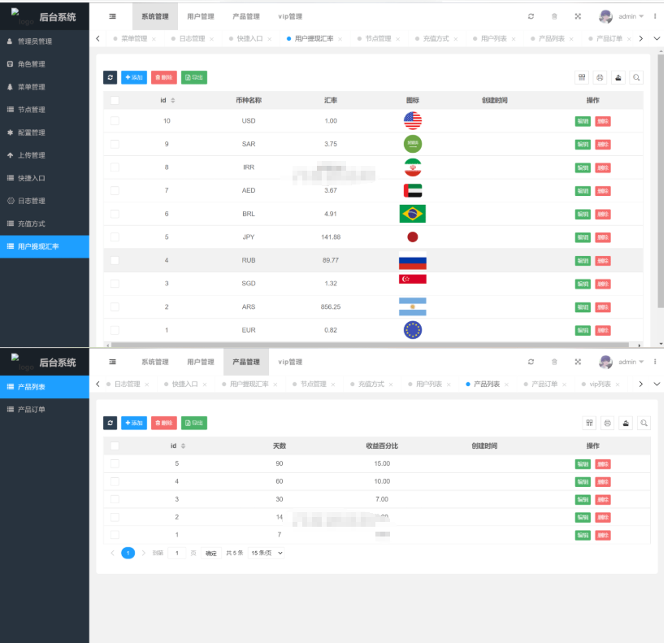Viewport: 672px width, 643px height.
Task: Click the Brazil flag in BRL row
Action: point(413,214)
